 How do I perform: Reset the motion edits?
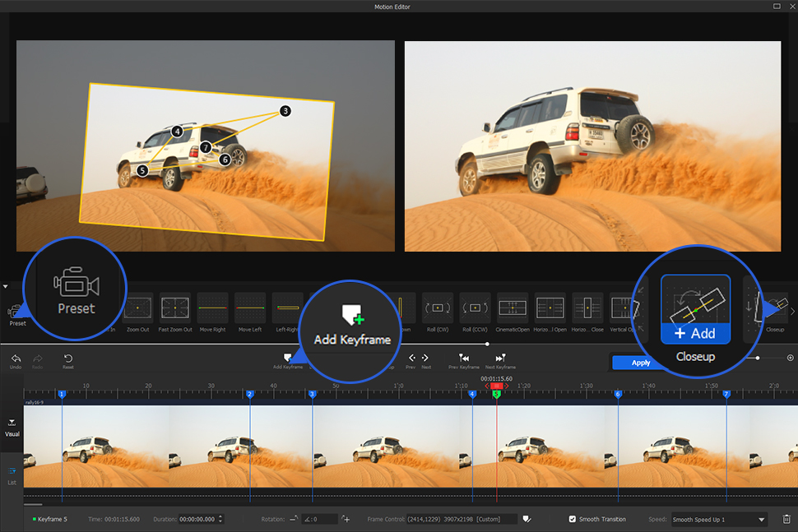67,359
